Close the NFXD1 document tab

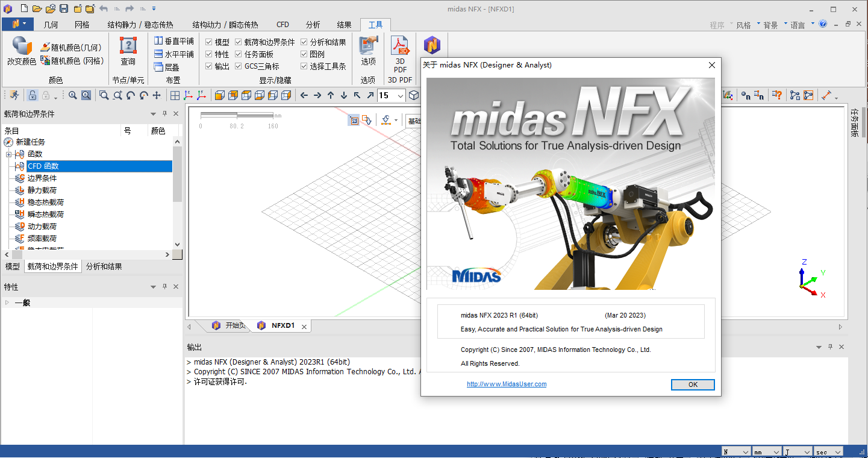coord(304,326)
